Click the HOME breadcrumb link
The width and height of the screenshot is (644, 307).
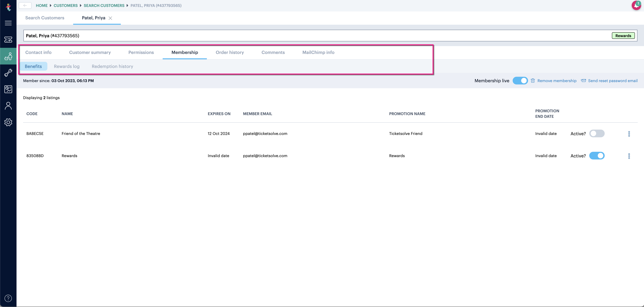click(42, 6)
